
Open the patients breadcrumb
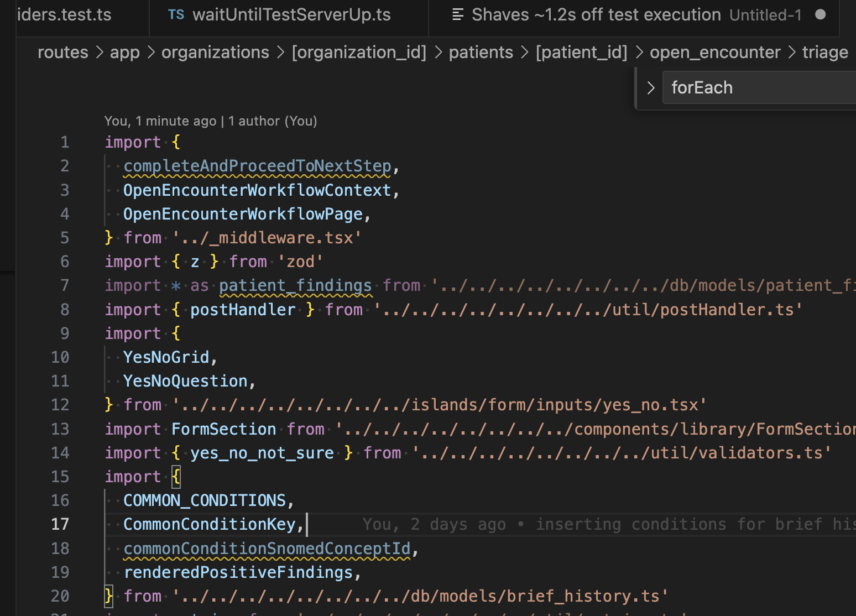tap(481, 53)
